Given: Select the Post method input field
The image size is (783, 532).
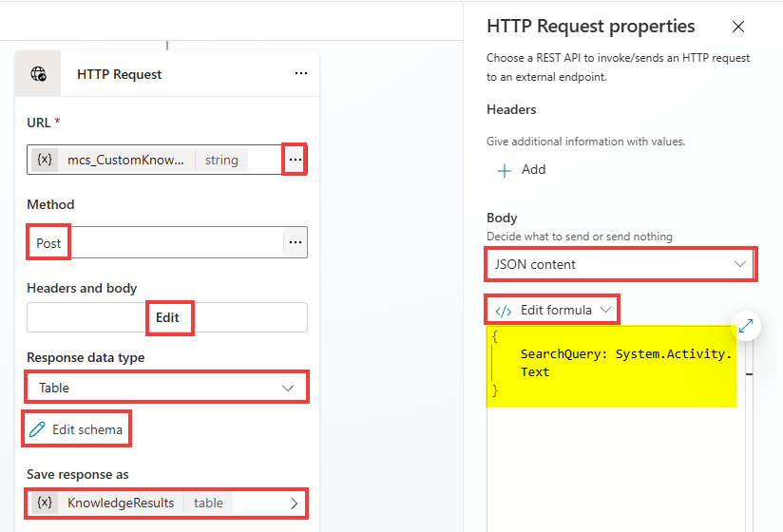Looking at the screenshot, I should pos(152,243).
